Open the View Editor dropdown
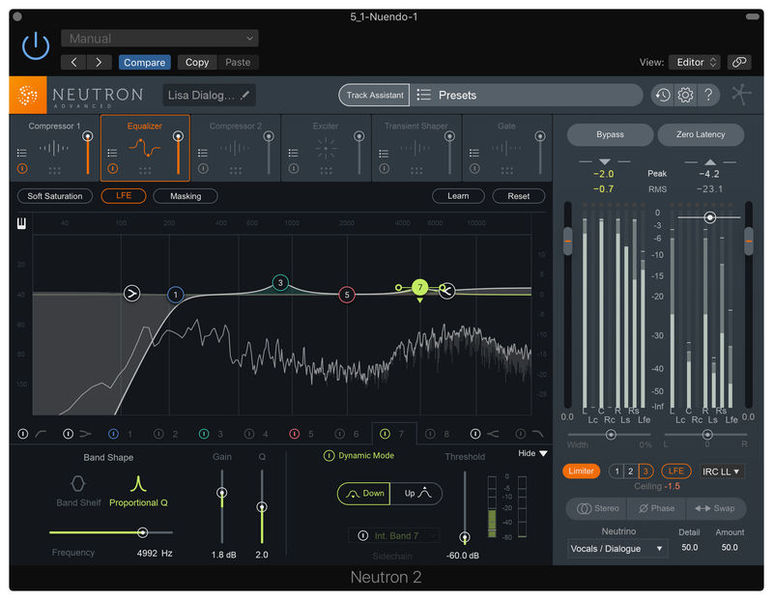The image size is (773, 600). [695, 62]
